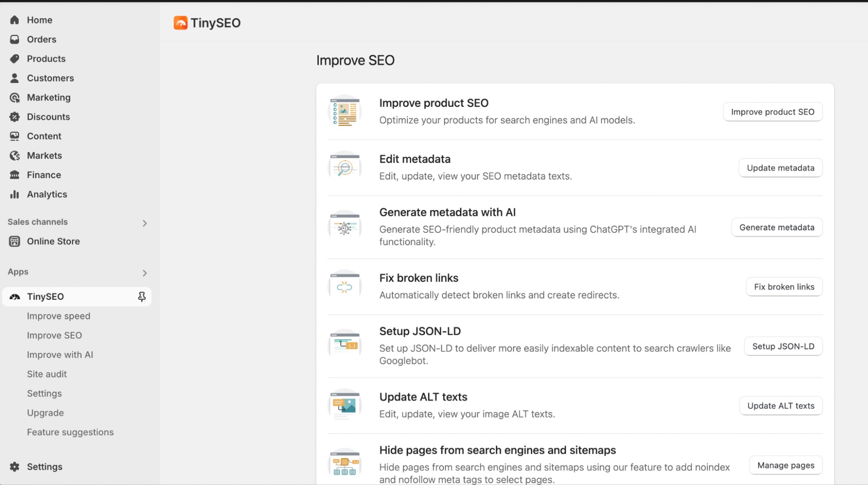Expand the Sales channels chevron
Screen dimensions: 868x485
[145, 223]
